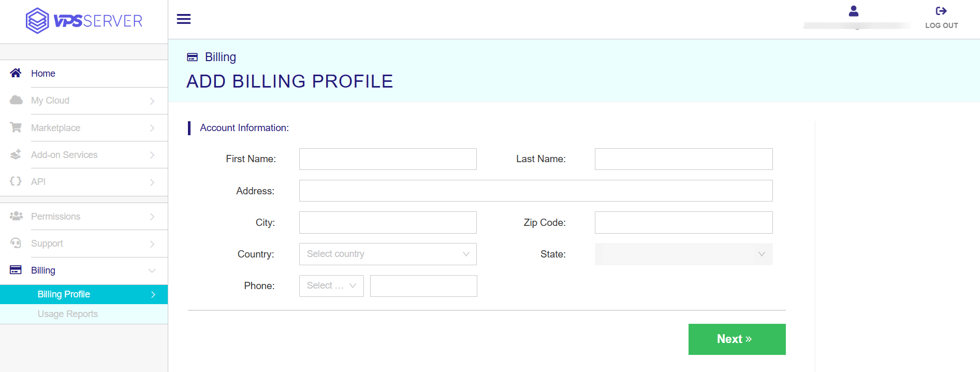Focus the Address input field
The width and height of the screenshot is (980, 372).
(x=536, y=191)
